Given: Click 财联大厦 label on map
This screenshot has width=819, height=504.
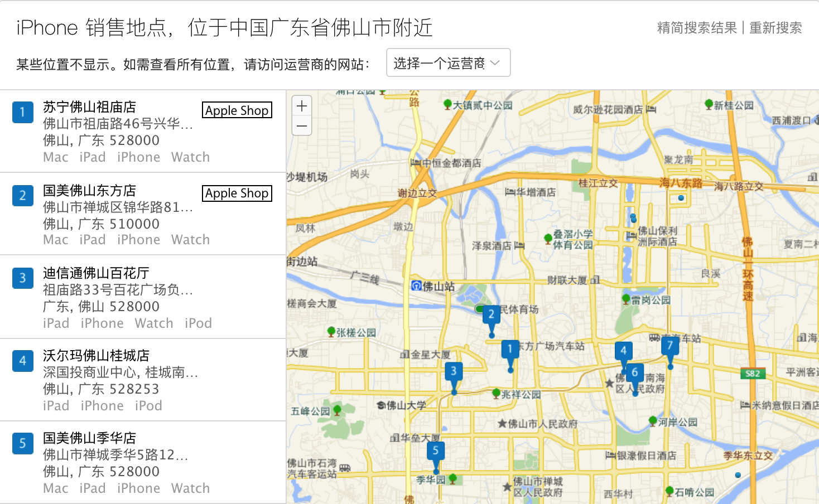Looking at the screenshot, I should [567, 280].
